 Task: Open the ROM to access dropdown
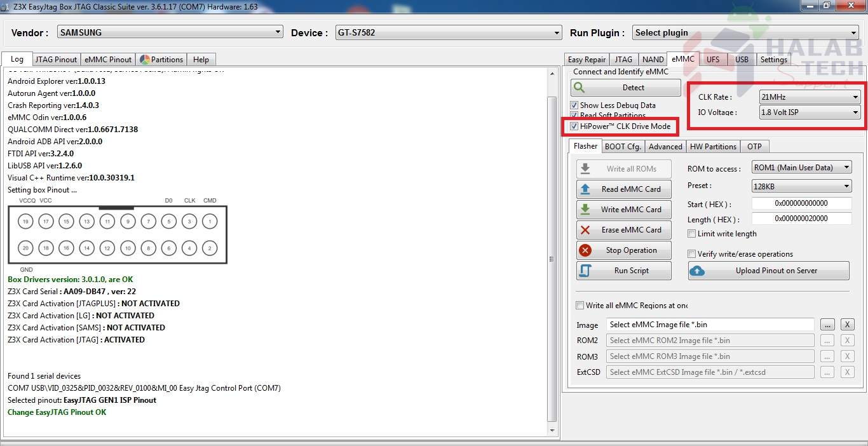point(801,168)
